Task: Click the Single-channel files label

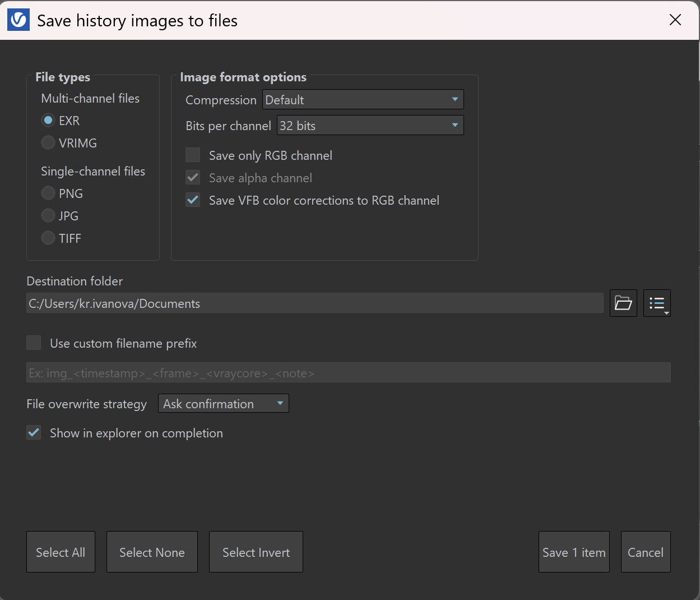Action: tap(93, 172)
